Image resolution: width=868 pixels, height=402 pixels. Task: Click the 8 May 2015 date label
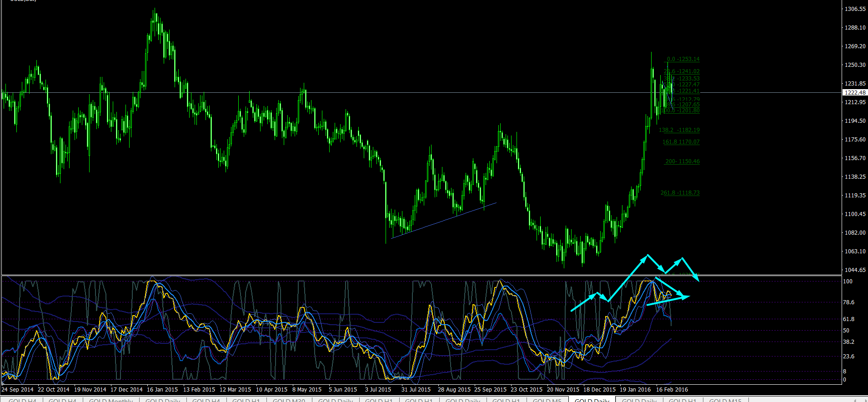pos(307,390)
